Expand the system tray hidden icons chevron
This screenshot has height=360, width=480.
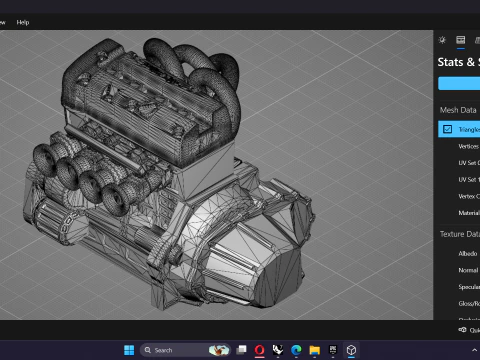(474, 350)
